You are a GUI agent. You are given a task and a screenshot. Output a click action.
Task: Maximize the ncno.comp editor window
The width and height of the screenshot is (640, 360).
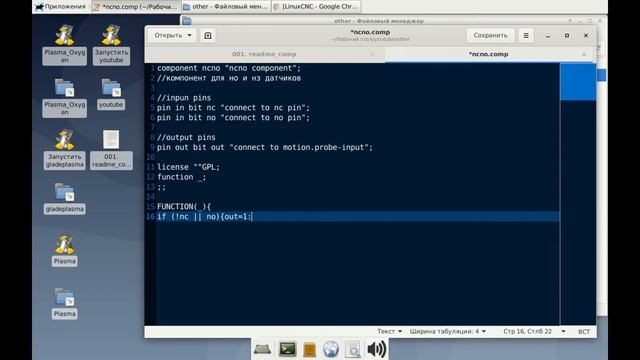pyautogui.click(x=567, y=36)
